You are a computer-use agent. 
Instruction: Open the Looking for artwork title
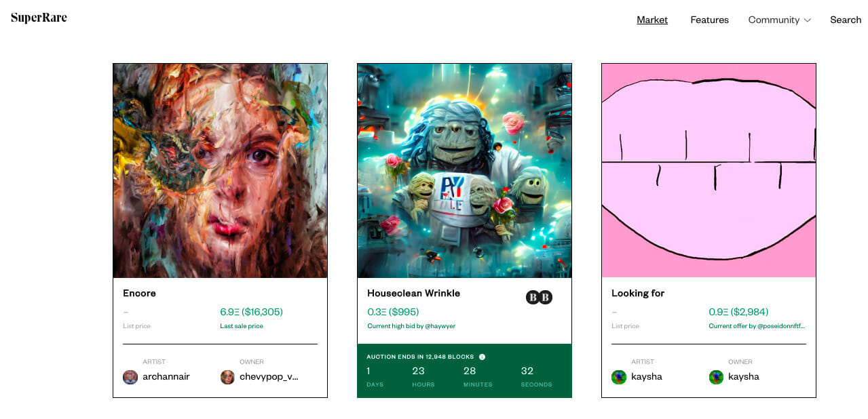[x=638, y=293]
